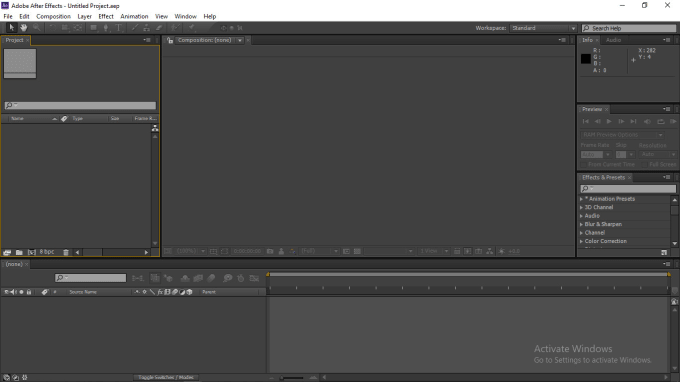Select the Puppet Pin tool
Screen dimensions: 680x382
click(x=191, y=28)
